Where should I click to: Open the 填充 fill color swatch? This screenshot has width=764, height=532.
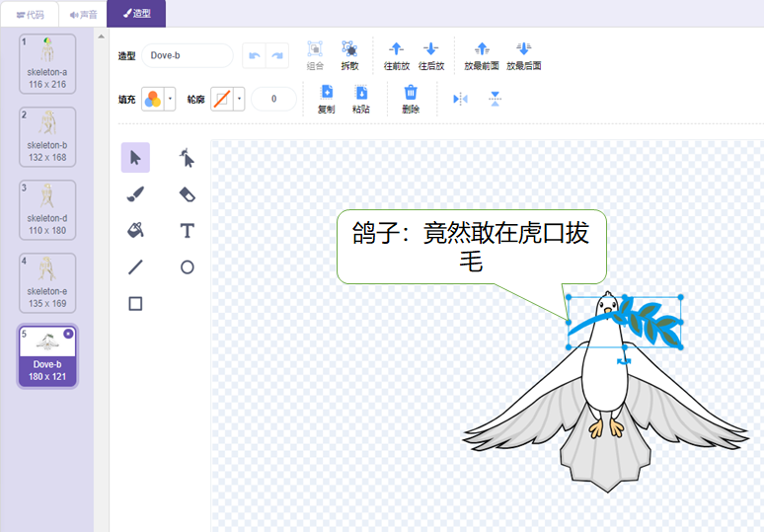click(153, 99)
